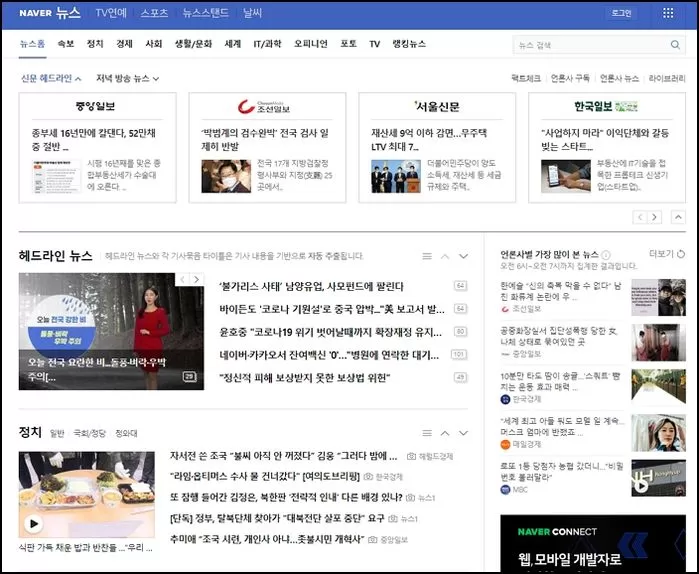Refresh most-viewed news with 더보기 icon
Image resolution: width=699 pixels, height=574 pixels.
(x=681, y=254)
